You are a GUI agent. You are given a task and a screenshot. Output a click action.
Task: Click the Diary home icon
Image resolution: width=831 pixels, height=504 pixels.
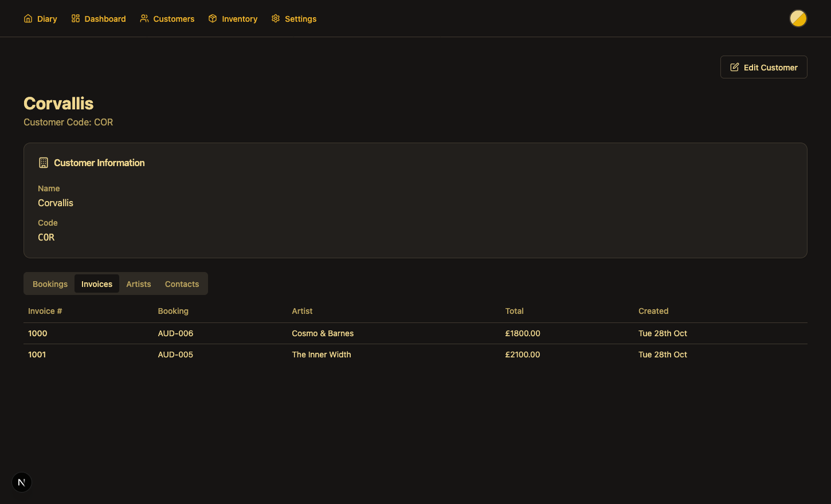[28, 19]
